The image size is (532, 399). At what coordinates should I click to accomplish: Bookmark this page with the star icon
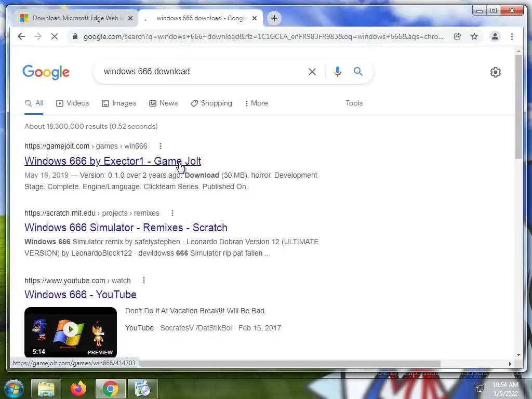point(474,36)
